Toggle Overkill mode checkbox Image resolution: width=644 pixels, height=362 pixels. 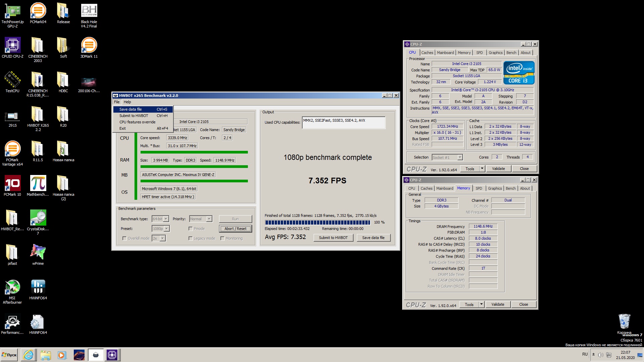(x=124, y=238)
